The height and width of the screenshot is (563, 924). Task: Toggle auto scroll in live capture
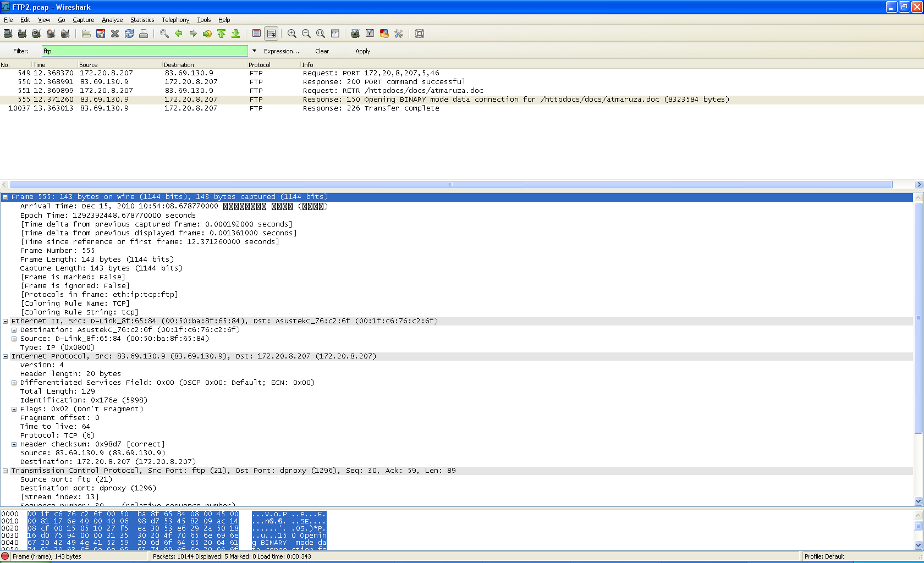pyautogui.click(x=271, y=34)
